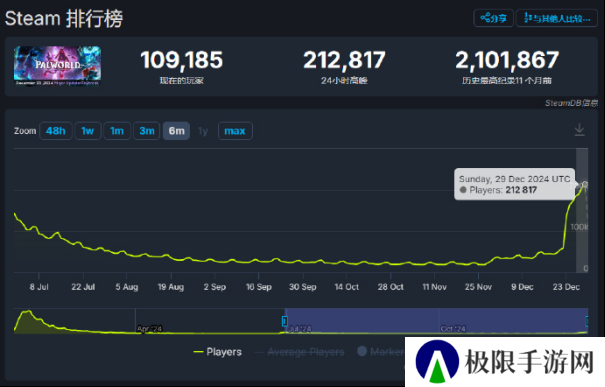Toggle the Players series in the legend
Image resolution: width=605 pixels, height=387 pixels.
pos(218,352)
